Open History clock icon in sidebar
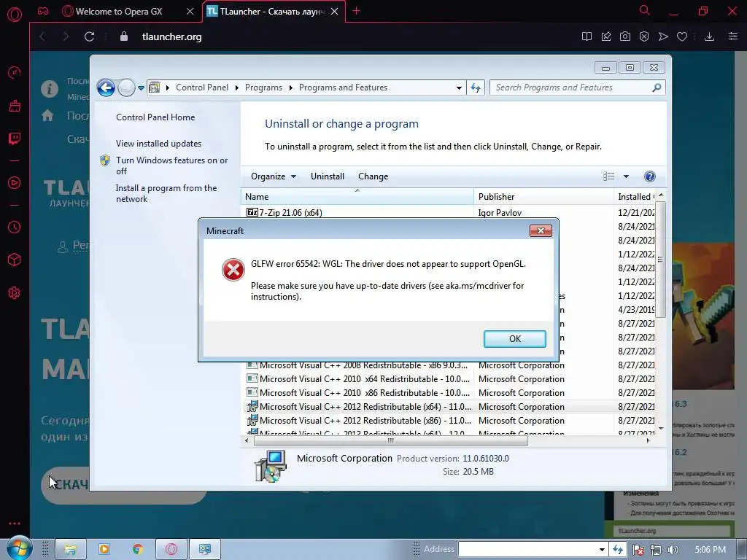The width and height of the screenshot is (747, 560). (x=15, y=227)
